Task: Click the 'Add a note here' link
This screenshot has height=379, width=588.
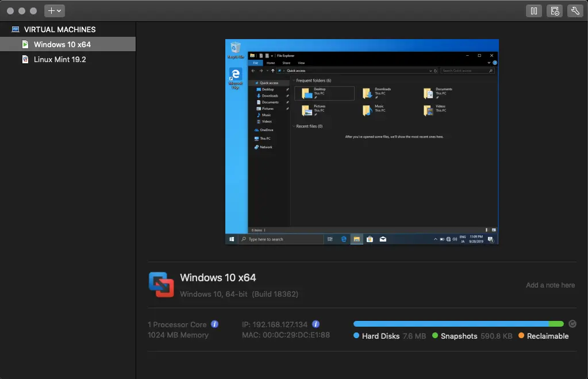Action: point(550,285)
